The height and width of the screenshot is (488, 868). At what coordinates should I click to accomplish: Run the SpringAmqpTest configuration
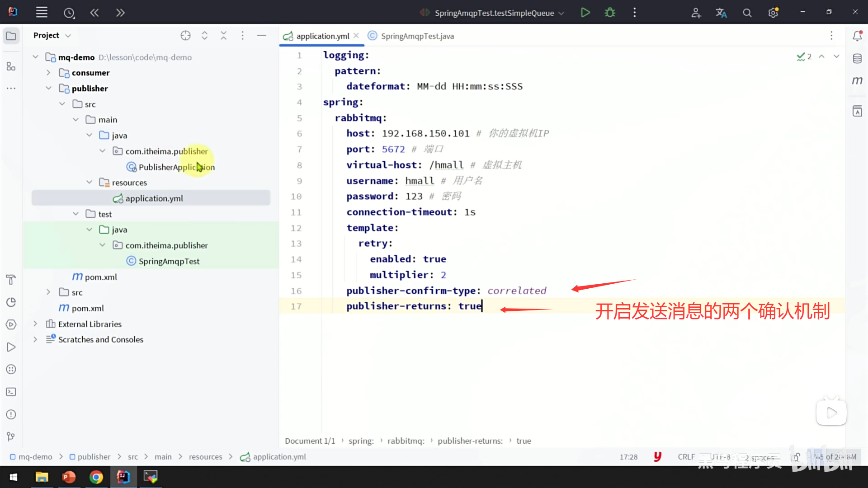click(585, 13)
